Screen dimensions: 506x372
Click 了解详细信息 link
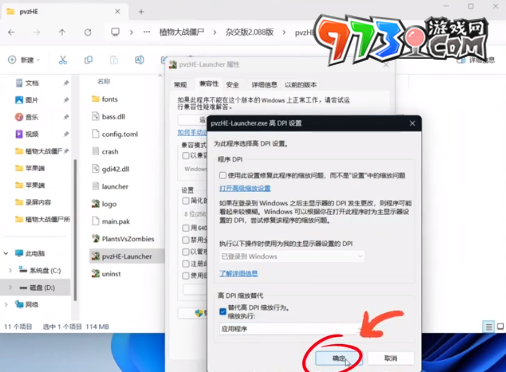(x=238, y=274)
